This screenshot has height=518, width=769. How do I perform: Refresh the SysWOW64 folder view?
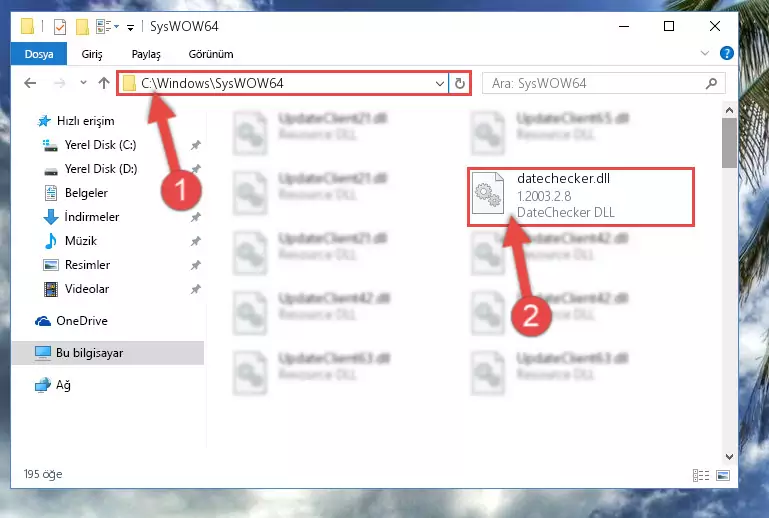pyautogui.click(x=460, y=84)
